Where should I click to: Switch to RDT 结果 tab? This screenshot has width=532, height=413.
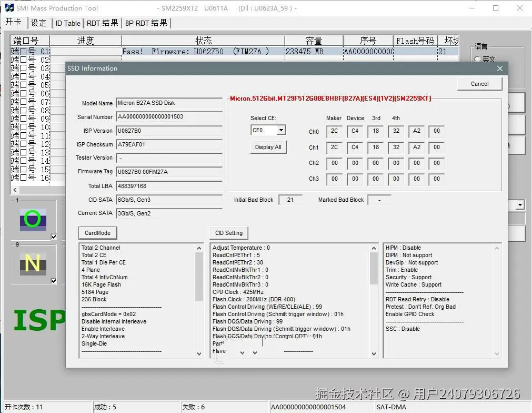point(102,23)
